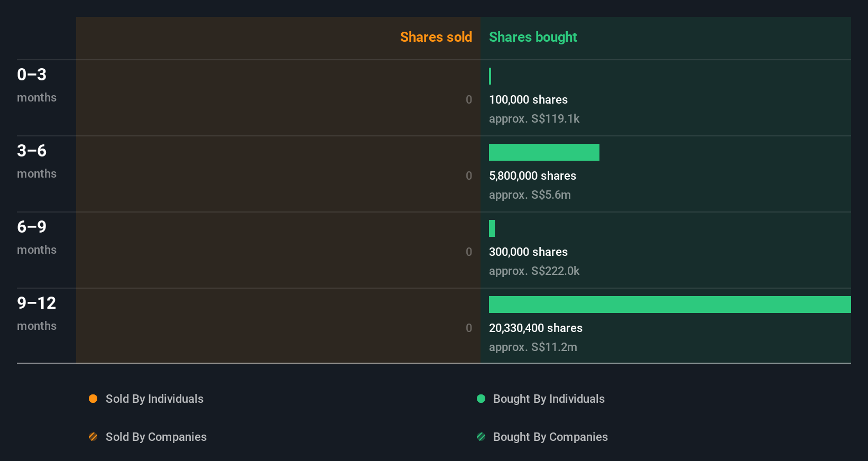Click the '9–12' months row label

(x=36, y=303)
